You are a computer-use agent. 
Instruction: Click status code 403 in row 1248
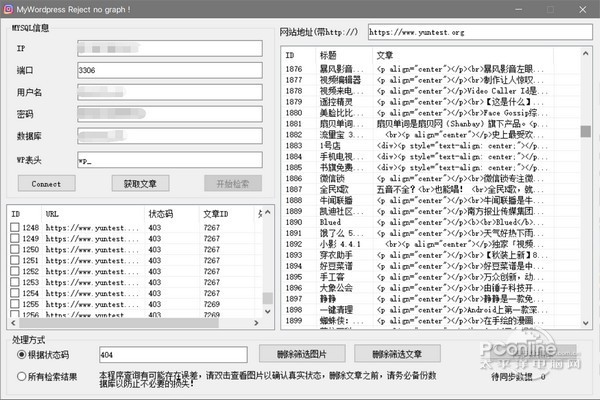[155, 228]
